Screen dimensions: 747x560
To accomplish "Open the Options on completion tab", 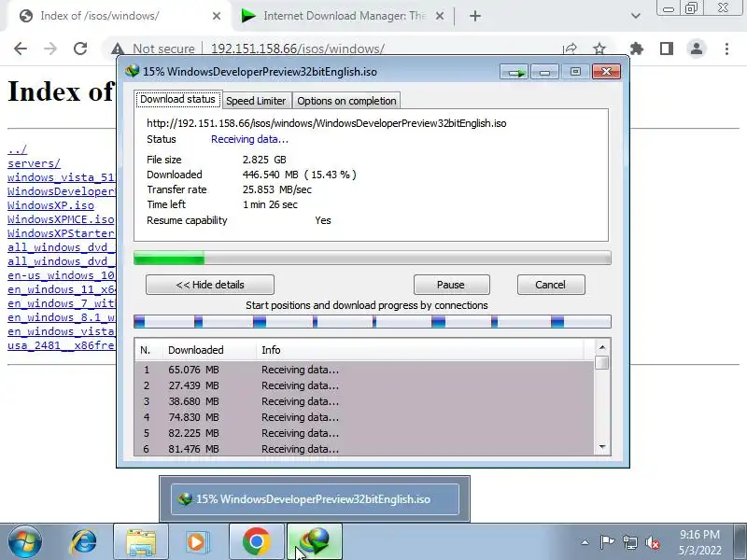I will pyautogui.click(x=346, y=101).
